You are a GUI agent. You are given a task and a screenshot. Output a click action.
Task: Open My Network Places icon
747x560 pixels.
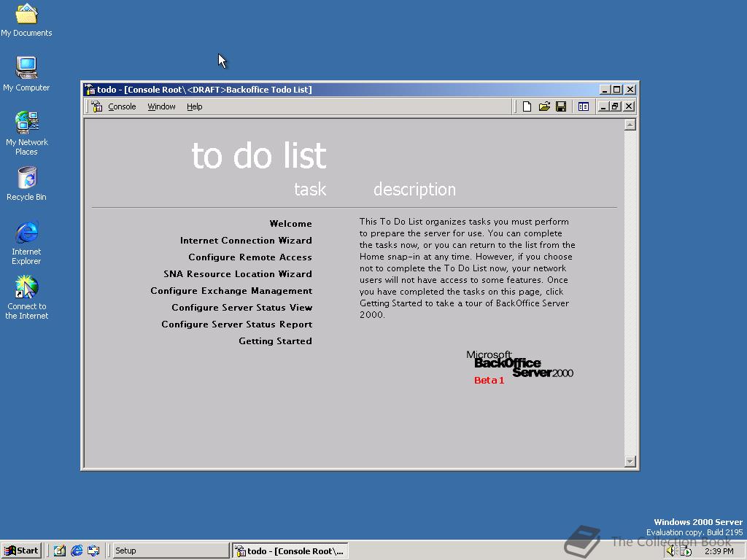point(26,133)
